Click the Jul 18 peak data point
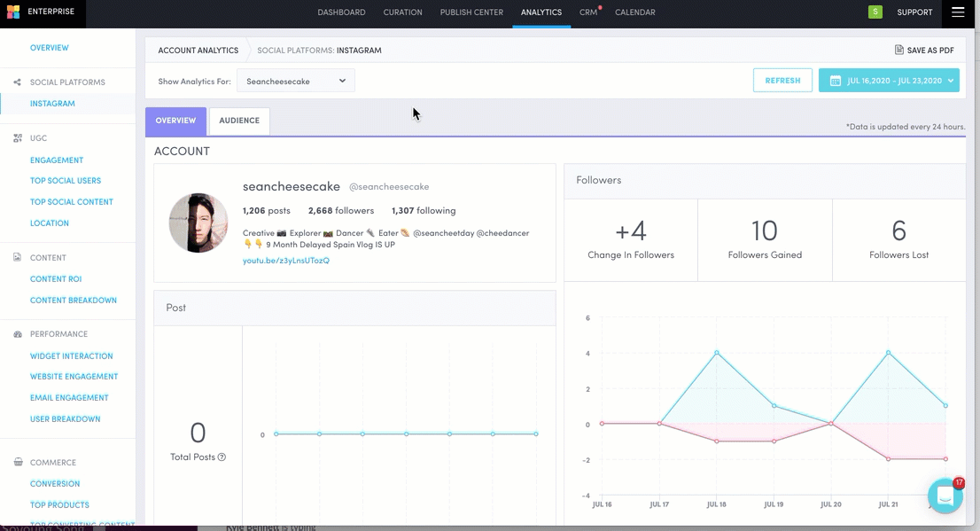The width and height of the screenshot is (980, 531). click(717, 353)
